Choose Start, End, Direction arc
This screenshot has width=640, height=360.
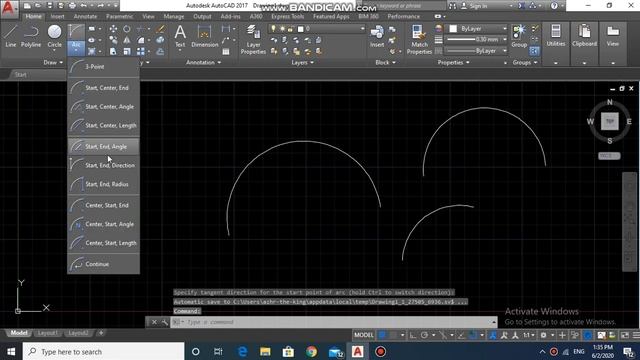(104, 165)
